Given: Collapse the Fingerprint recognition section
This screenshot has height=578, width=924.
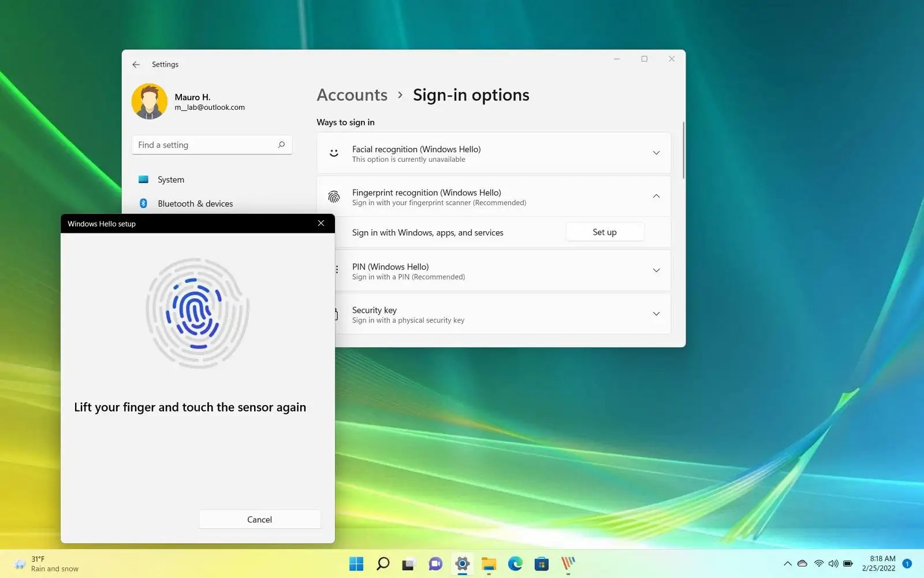Looking at the screenshot, I should click(x=656, y=196).
